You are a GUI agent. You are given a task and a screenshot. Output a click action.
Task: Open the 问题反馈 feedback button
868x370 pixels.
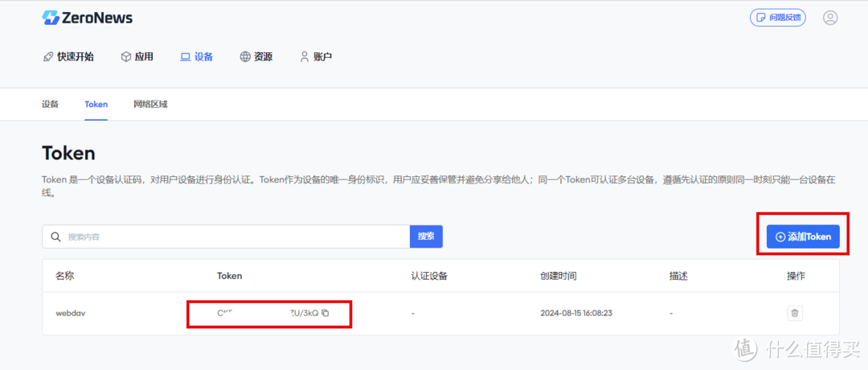pyautogui.click(x=777, y=18)
